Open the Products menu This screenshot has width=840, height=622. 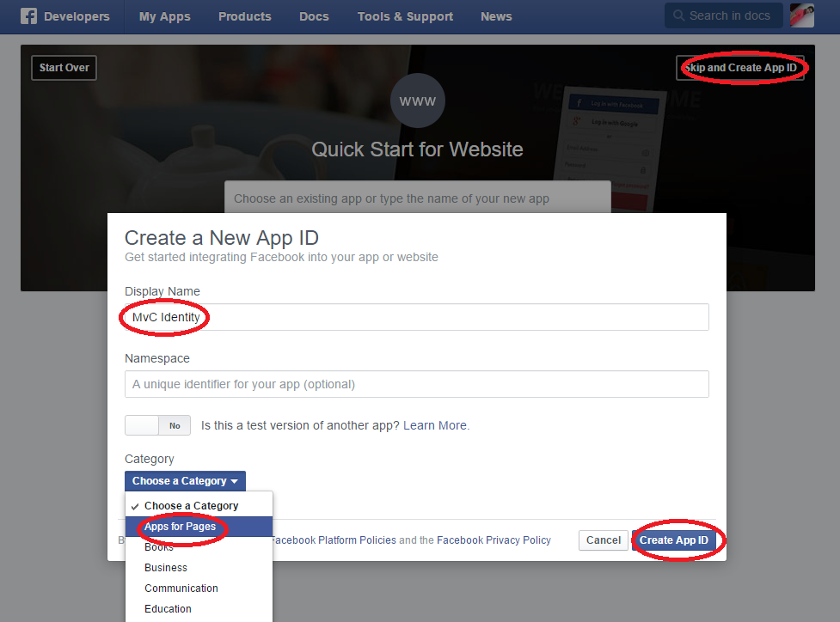(244, 15)
